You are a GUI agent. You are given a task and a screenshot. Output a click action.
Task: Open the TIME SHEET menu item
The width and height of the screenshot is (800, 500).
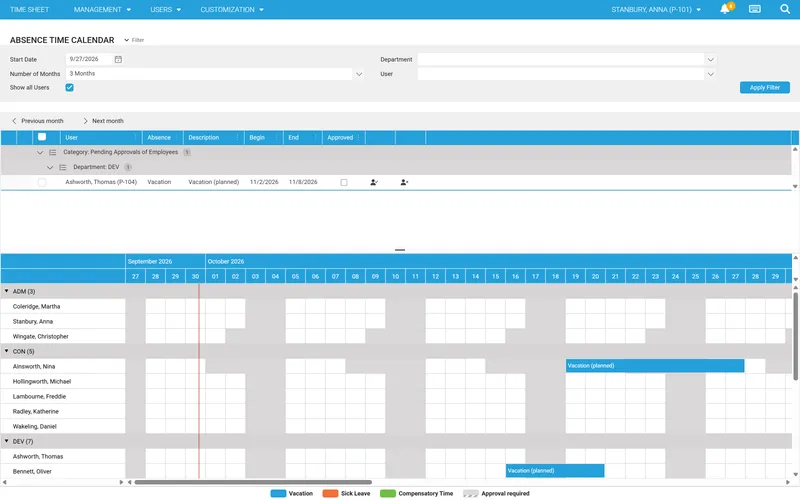coord(30,9)
